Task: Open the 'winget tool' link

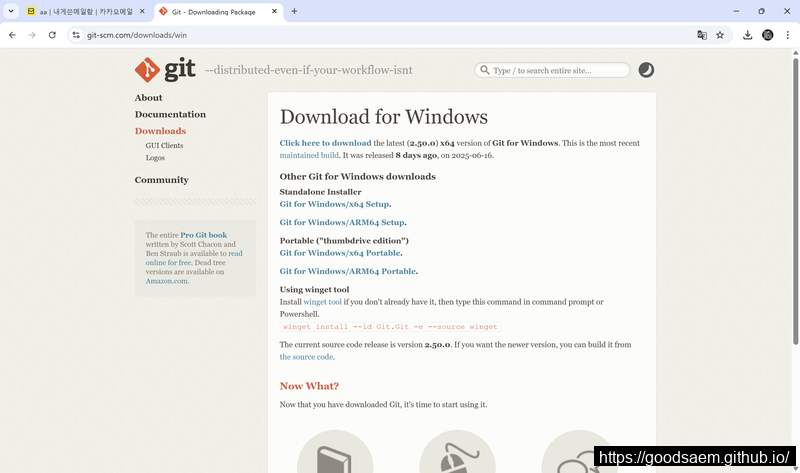Action: 322,302
